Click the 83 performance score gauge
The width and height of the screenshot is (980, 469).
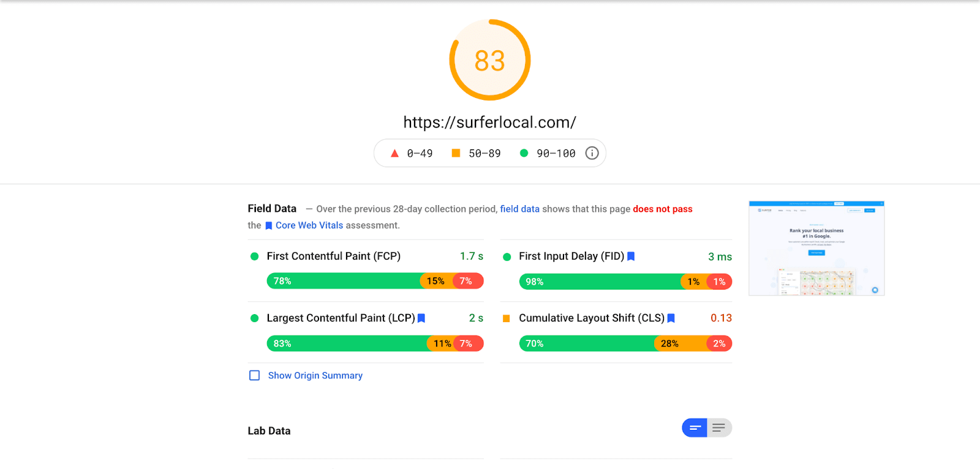490,60
